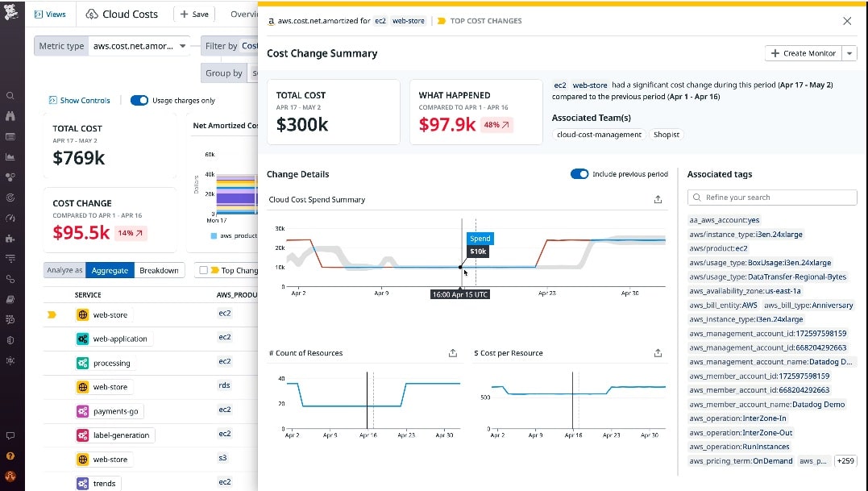
Task: Click in Refine your search field
Action: 772,197
